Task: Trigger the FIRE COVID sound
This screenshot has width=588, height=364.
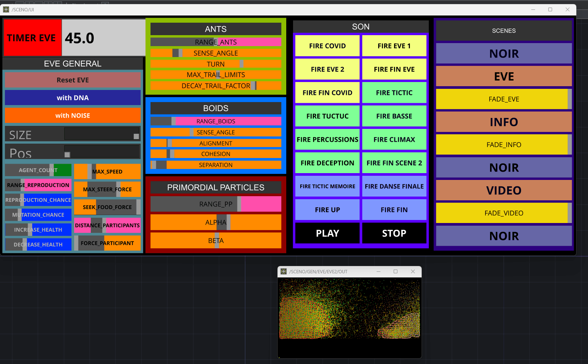Action: point(327,46)
